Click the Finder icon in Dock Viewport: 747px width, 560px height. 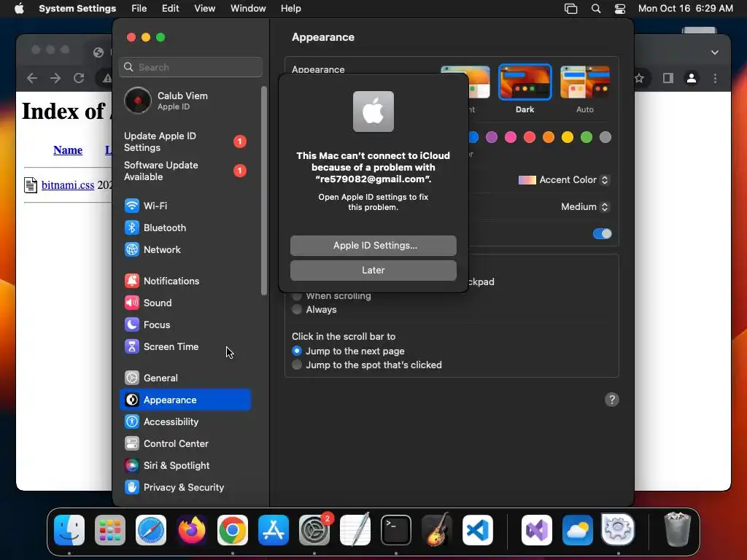[69, 530]
